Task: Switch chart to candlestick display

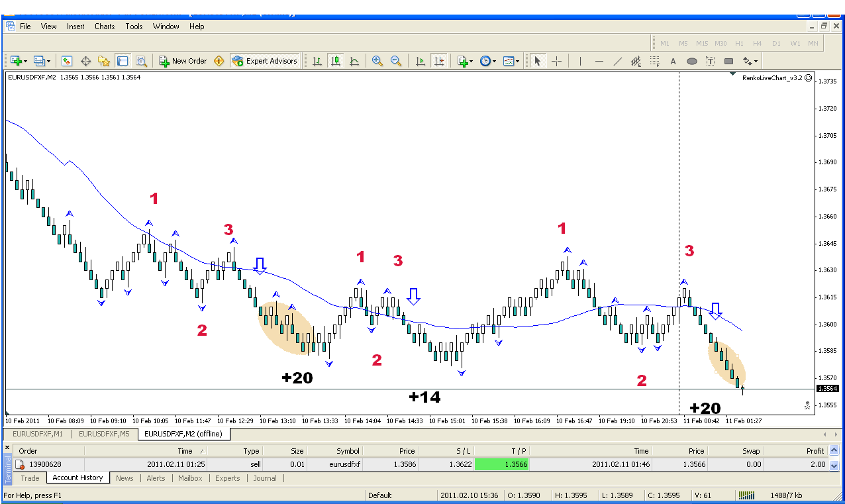Action: click(x=336, y=61)
